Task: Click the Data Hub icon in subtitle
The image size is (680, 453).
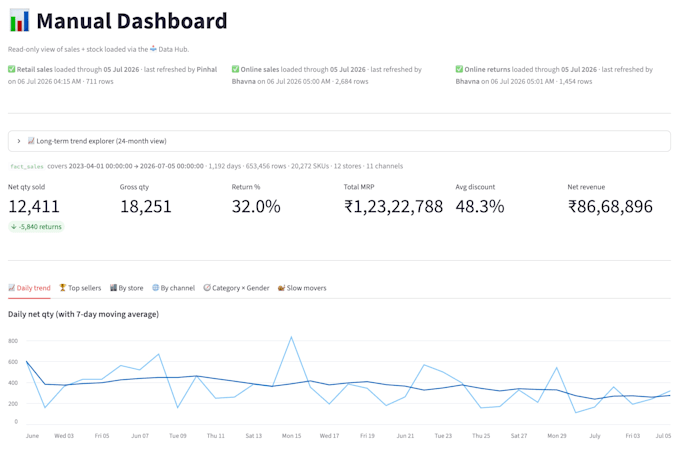Action: (153, 49)
